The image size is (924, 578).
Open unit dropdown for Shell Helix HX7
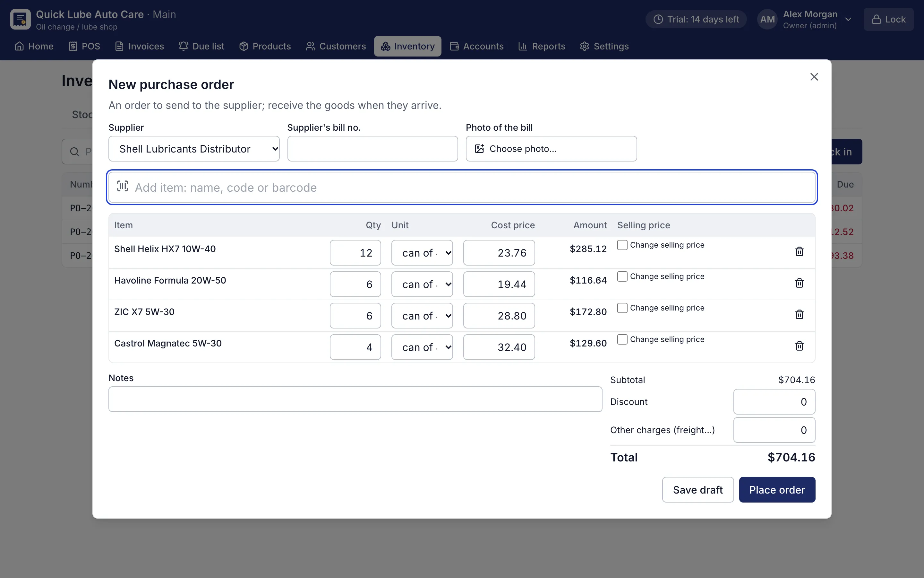pyautogui.click(x=422, y=253)
